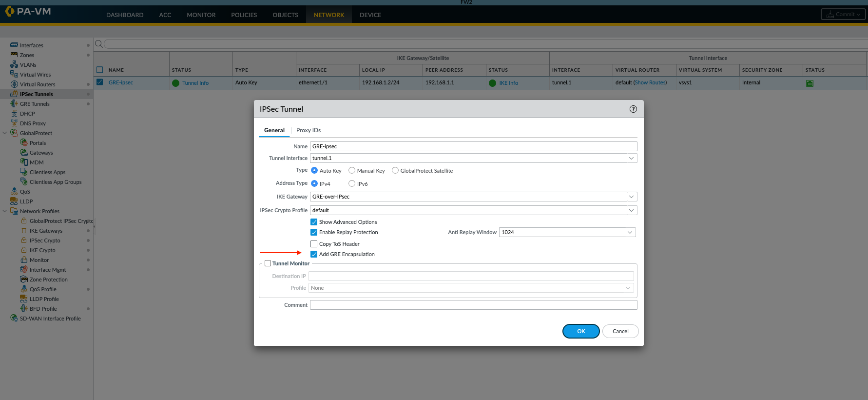
Task: Open the OBJECTS tab
Action: coord(285,15)
